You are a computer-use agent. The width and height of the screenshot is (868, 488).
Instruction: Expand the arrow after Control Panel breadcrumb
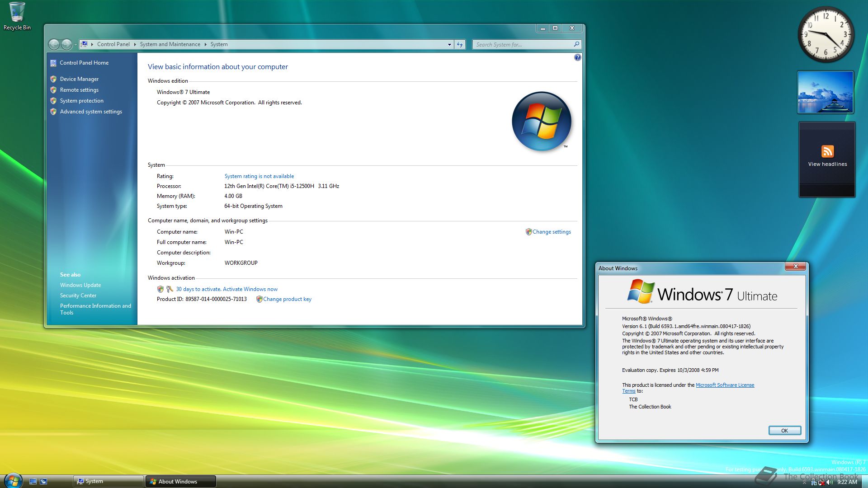coord(135,44)
